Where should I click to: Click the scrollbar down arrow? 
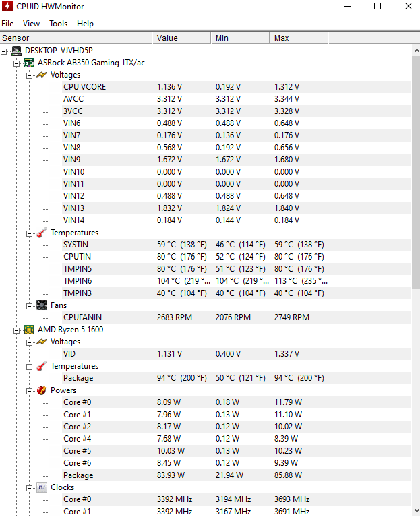point(416,510)
